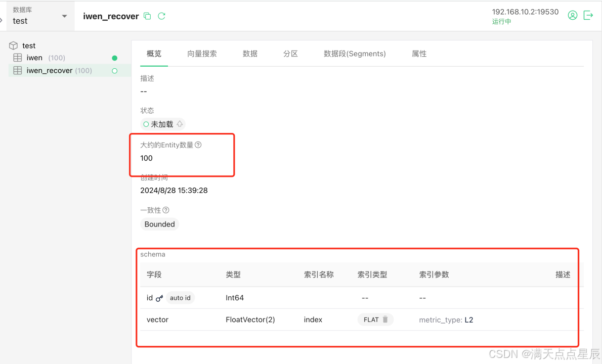Click the 类型 column header
The height and width of the screenshot is (364, 602).
[x=233, y=275]
